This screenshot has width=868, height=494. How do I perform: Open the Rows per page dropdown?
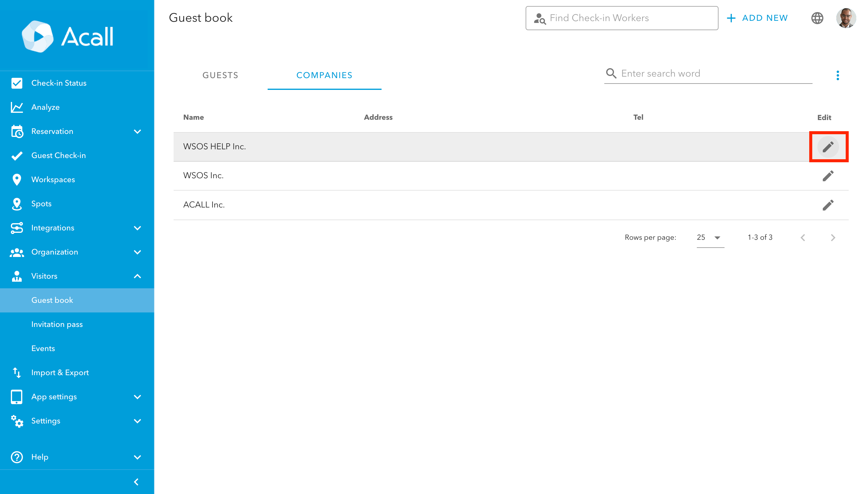coord(710,238)
